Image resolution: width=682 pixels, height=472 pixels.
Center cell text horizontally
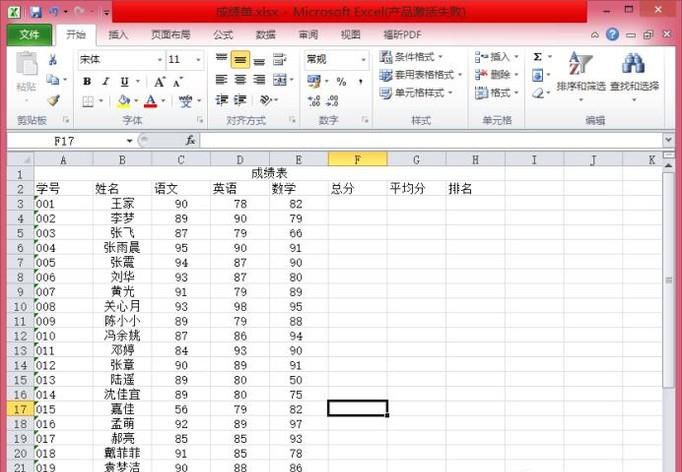click(x=240, y=80)
